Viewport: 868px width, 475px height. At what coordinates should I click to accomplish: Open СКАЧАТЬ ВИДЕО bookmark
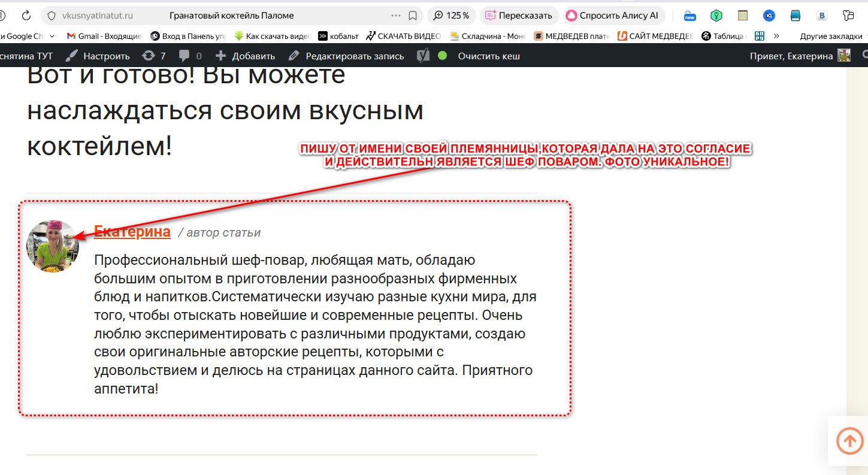click(x=403, y=36)
